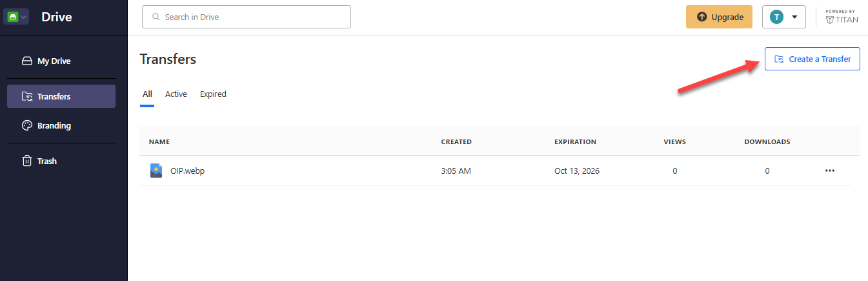Viewport: 868px width, 281px height.
Task: Click the Oct 13, 2026 expiration date
Action: pos(578,171)
